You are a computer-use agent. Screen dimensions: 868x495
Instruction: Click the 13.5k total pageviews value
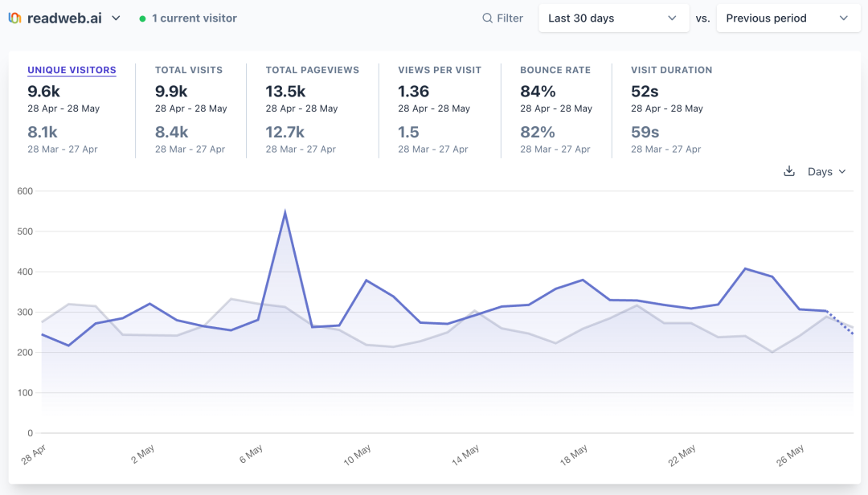[285, 92]
